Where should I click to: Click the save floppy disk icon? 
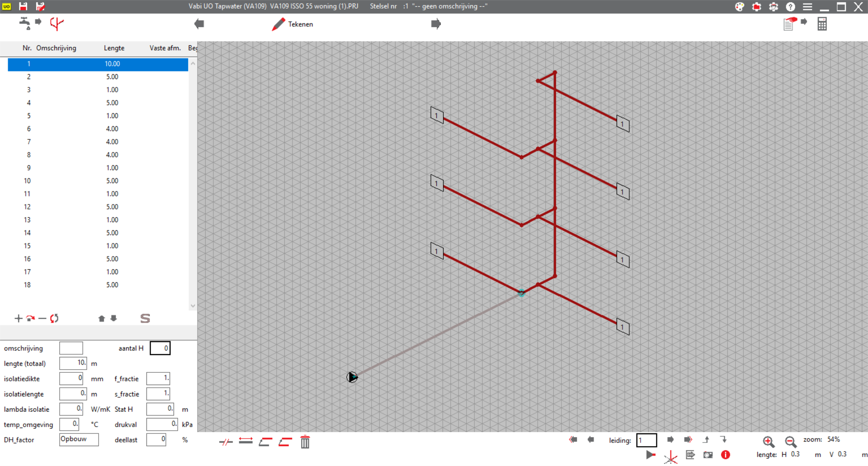coord(23,6)
